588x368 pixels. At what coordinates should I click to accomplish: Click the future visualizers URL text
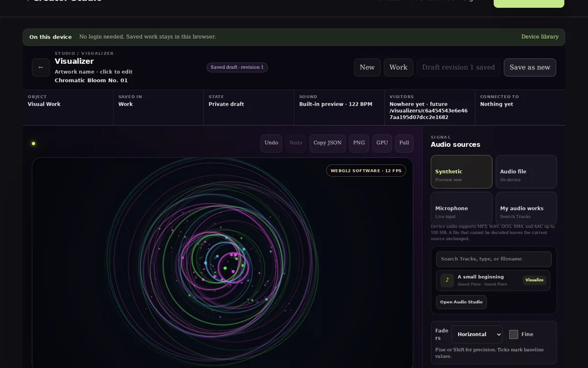pyautogui.click(x=428, y=111)
